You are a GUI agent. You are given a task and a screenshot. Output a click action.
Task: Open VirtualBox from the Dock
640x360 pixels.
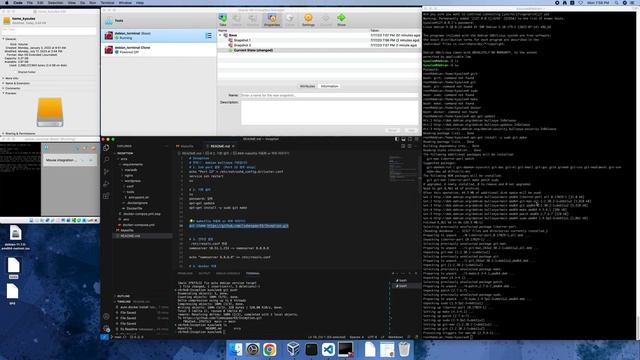(x=293, y=349)
